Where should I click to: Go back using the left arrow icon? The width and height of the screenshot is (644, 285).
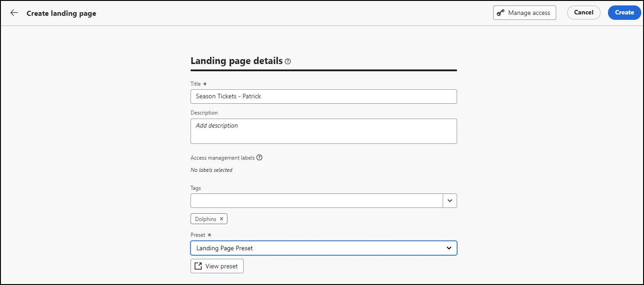point(14,13)
